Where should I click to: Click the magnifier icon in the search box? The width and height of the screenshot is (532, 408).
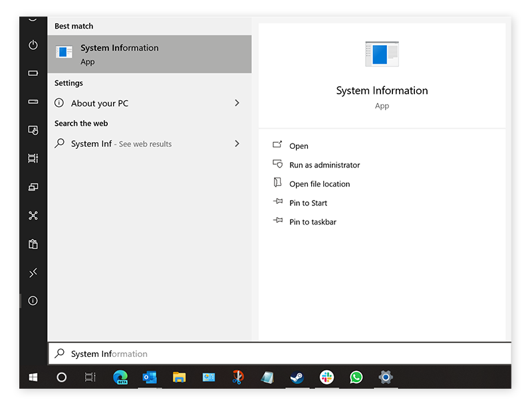(60, 354)
